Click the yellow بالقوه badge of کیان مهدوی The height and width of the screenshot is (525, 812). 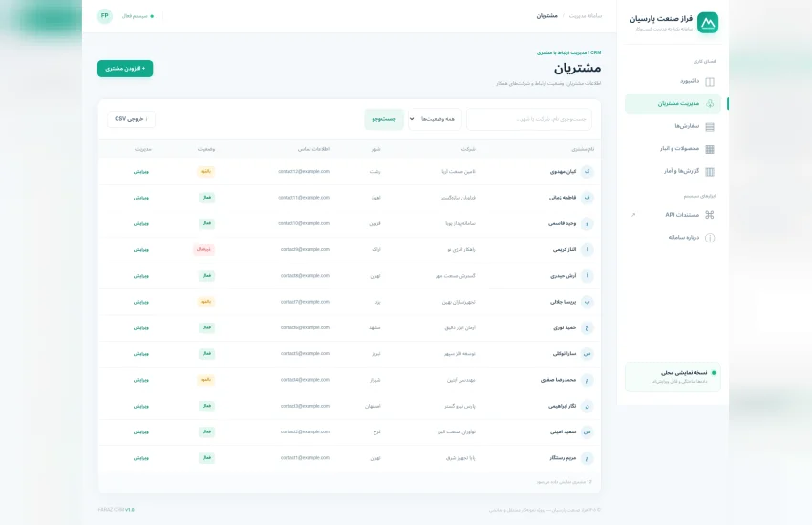tap(205, 171)
